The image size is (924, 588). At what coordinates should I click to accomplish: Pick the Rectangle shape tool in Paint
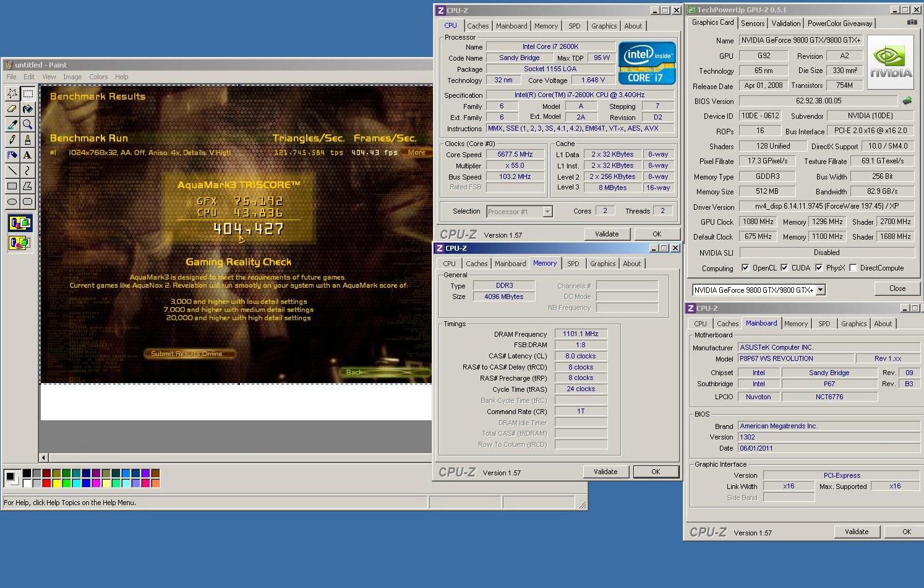[x=12, y=186]
